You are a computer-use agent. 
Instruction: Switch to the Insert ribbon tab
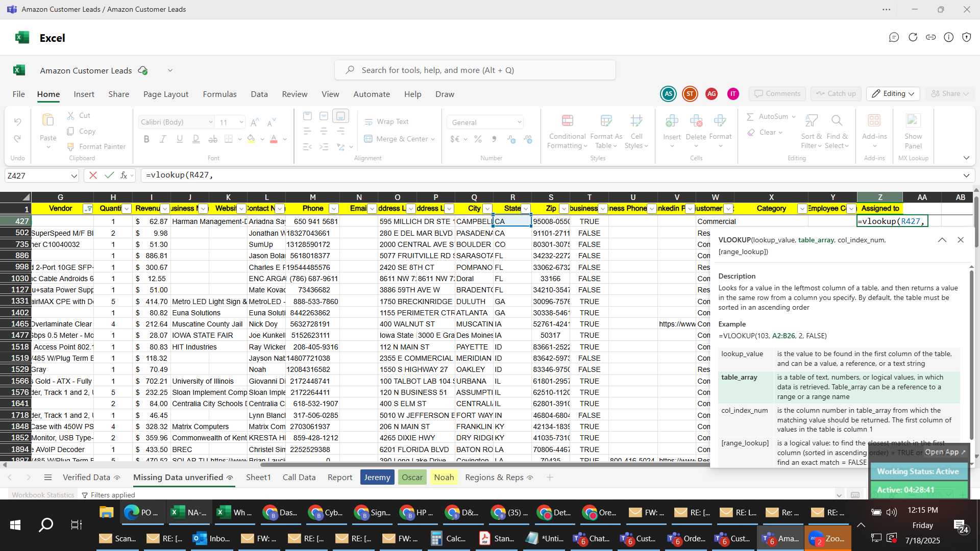click(x=84, y=94)
